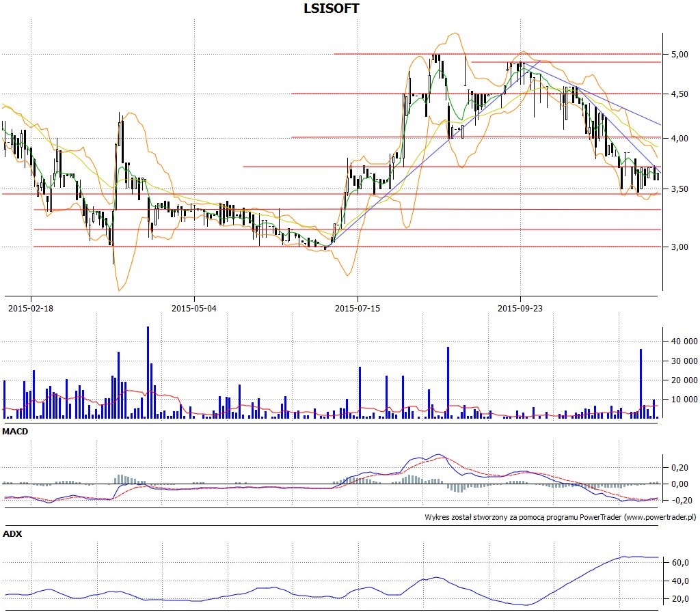Click the ADX 40,0 axis label
The image size is (700, 612).
[x=680, y=581]
